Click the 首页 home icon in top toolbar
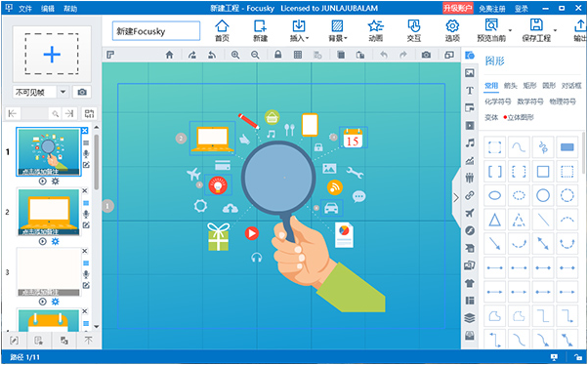 pos(222,30)
